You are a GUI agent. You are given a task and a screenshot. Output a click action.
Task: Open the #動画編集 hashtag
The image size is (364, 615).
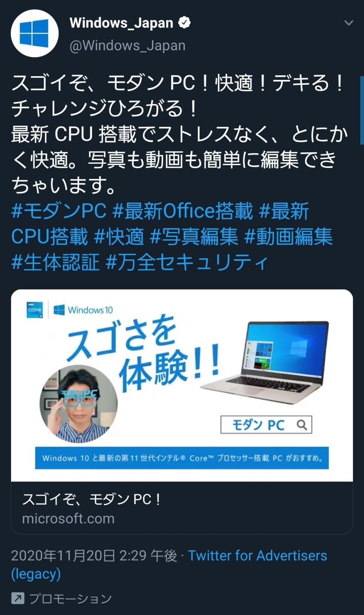289,237
